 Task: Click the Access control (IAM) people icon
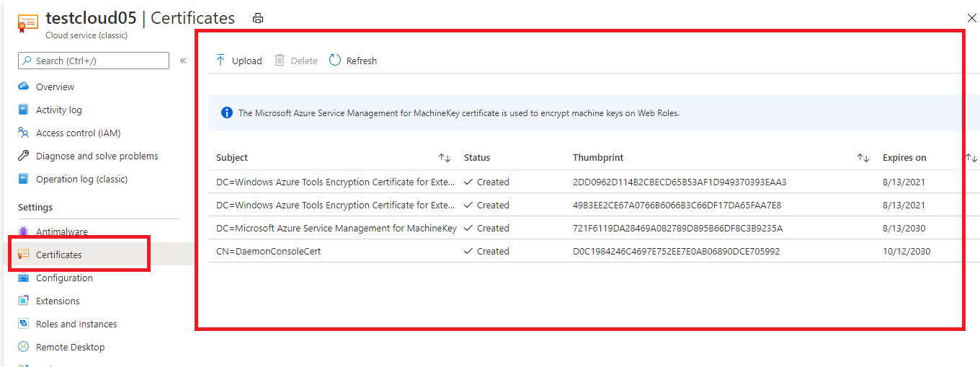click(24, 133)
